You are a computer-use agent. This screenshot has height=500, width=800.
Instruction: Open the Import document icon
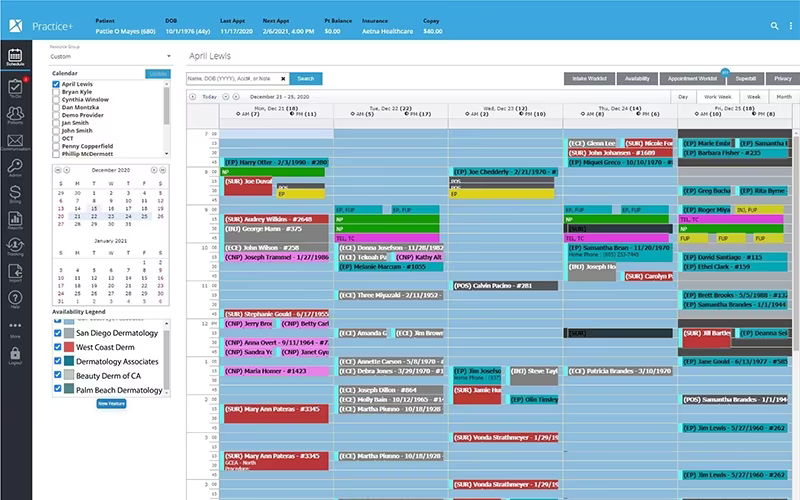[15, 273]
